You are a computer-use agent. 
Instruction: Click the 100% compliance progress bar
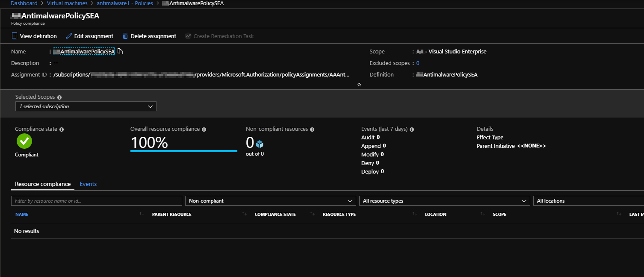[x=184, y=151]
